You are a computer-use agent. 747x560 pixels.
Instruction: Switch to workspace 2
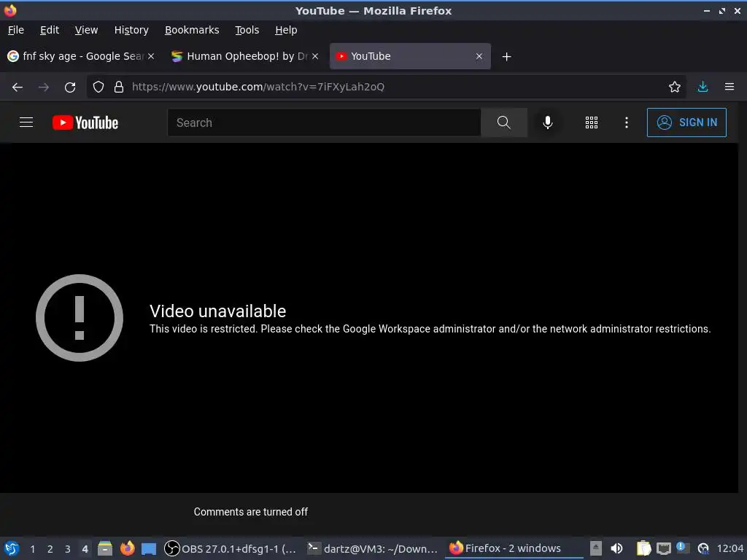coord(50,549)
